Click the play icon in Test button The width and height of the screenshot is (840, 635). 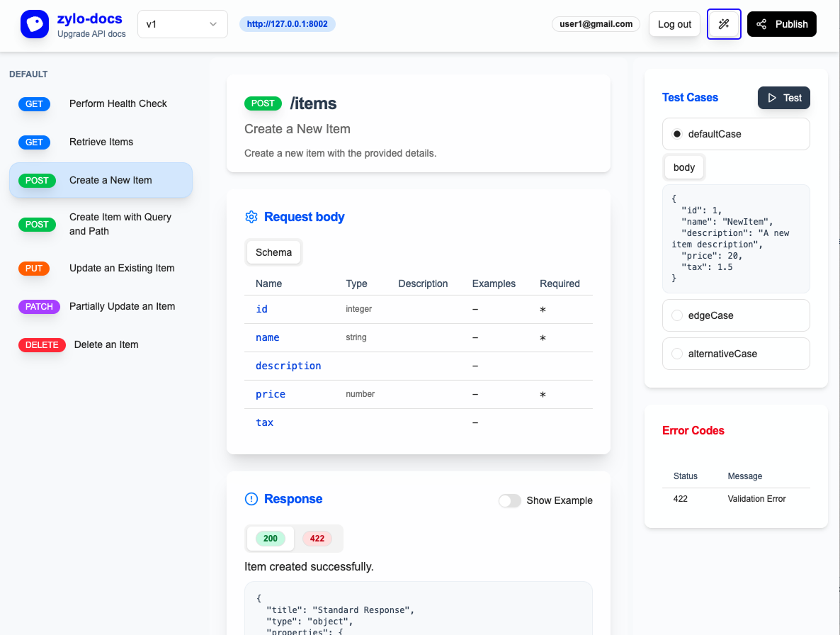772,98
